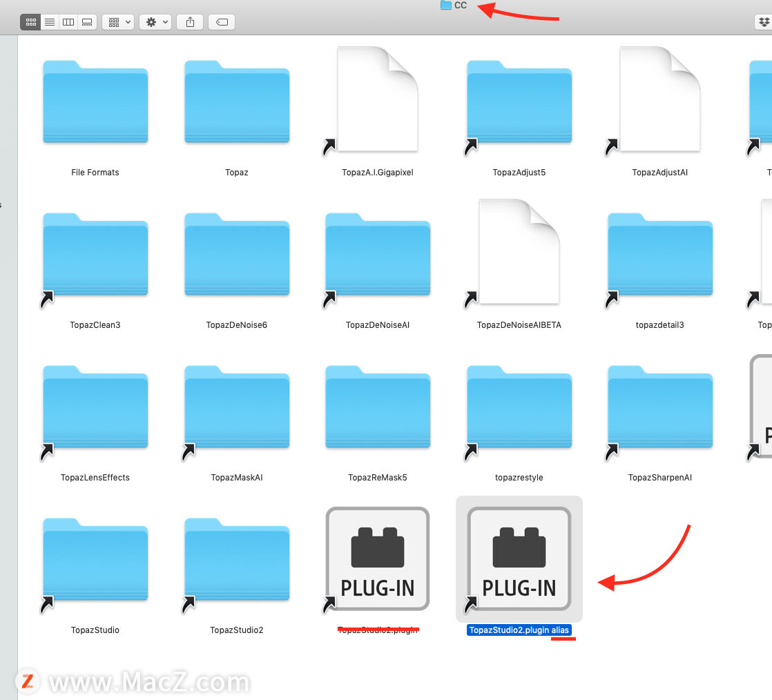Viewport: 772px width, 700px height.
Task: Select the TopazDeNoiseAIBETA alias file
Action: tap(519, 251)
